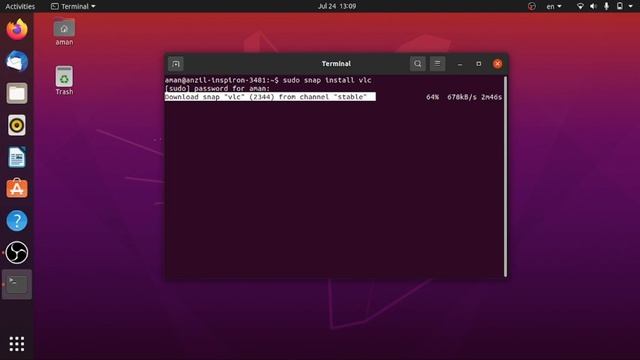
Task: Click the Terminal vertical scrollbar
Action: [x=505, y=176]
